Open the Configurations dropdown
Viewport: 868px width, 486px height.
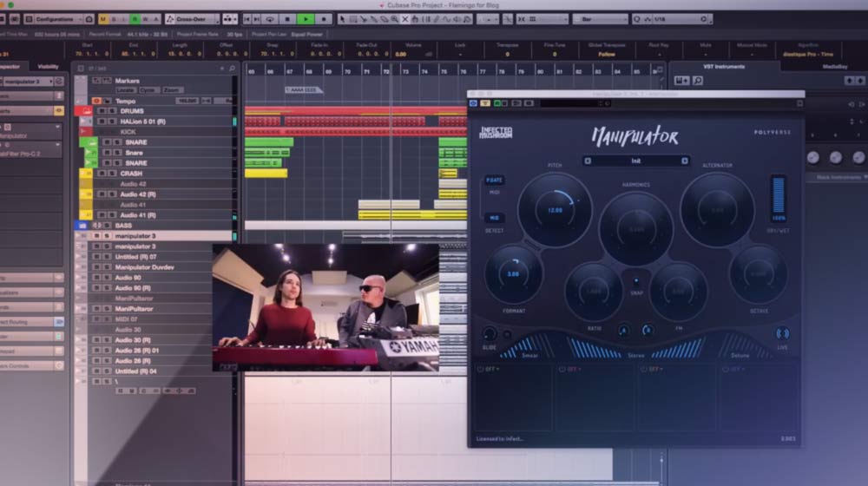click(x=54, y=18)
